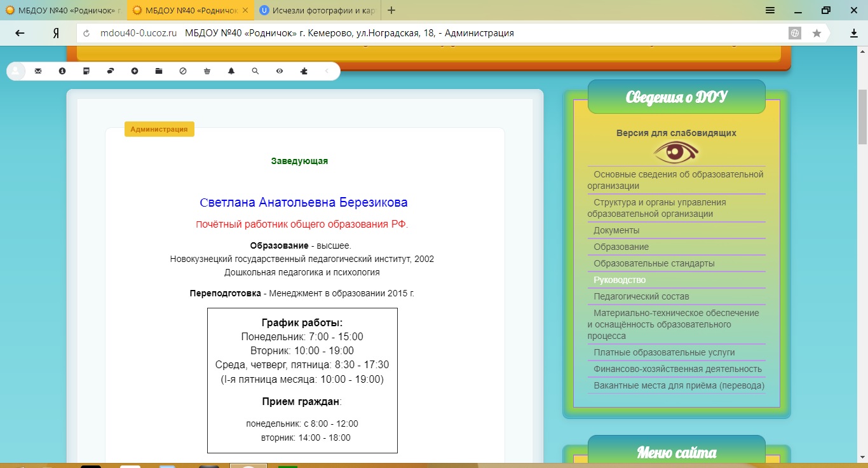Click the Администрация yellow label
This screenshot has height=468, width=868.
[159, 129]
